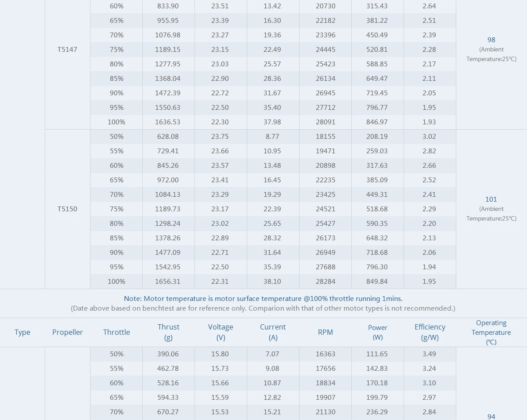Select the RPM column header

click(x=325, y=332)
